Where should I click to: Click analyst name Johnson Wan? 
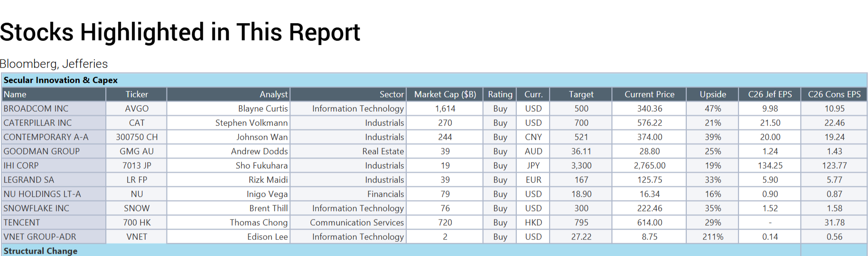tap(262, 137)
